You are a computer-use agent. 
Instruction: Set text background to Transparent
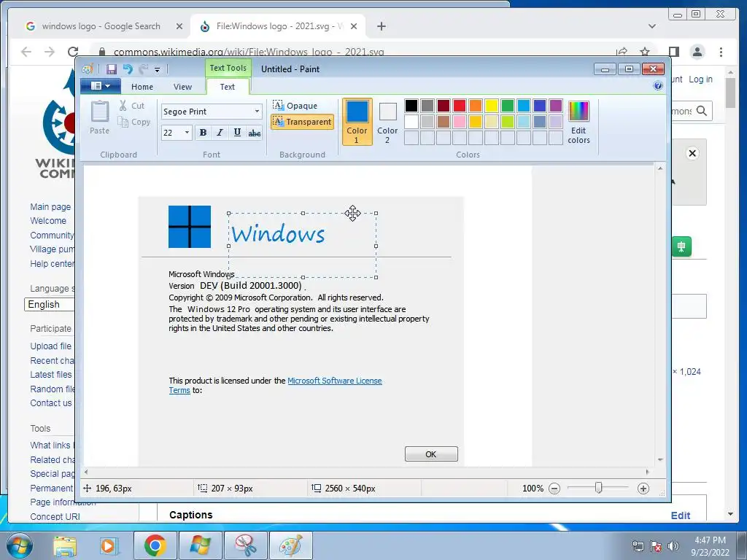click(302, 122)
